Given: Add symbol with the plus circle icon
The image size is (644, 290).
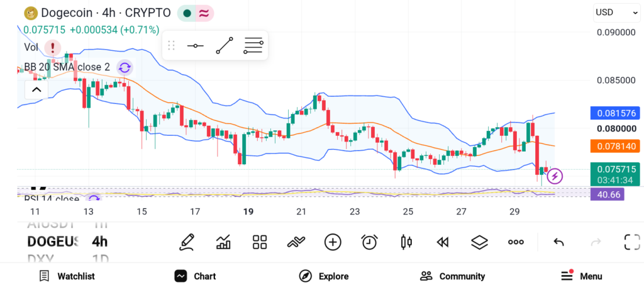Looking at the screenshot, I should (333, 242).
